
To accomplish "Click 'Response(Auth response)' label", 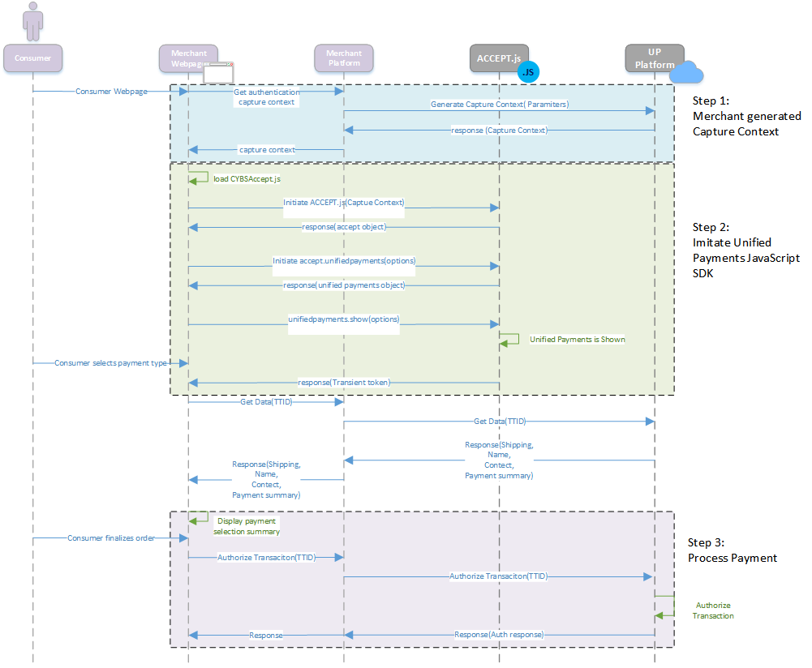I will click(499, 635).
